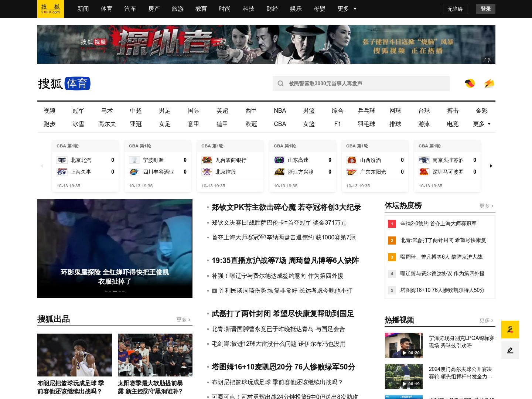This screenshot has height=399, width=532.
Task: Click the 无障碍 accessibility button
Action: (x=455, y=9)
